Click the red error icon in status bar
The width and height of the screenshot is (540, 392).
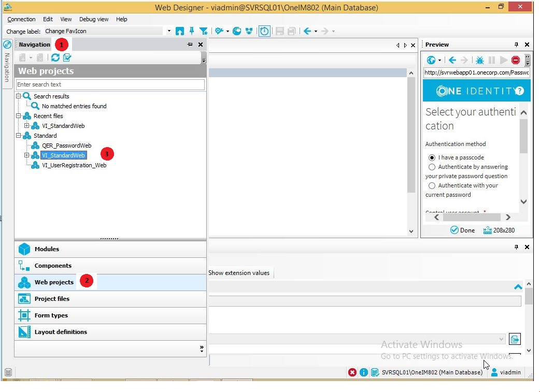[x=352, y=372]
